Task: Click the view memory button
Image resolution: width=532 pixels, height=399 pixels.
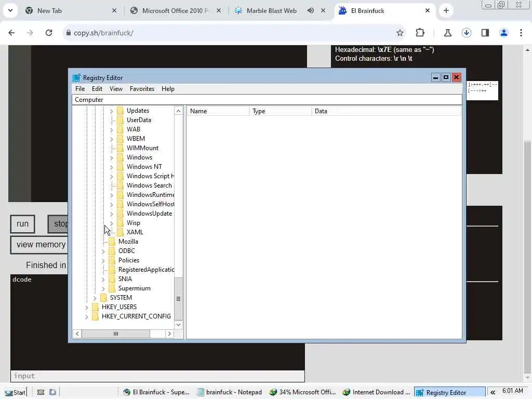Action: click(x=41, y=245)
